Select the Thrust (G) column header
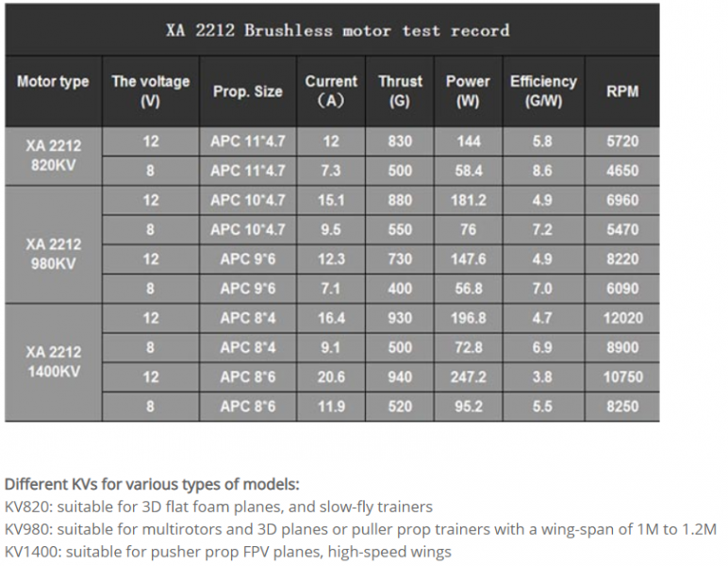 [x=400, y=92]
